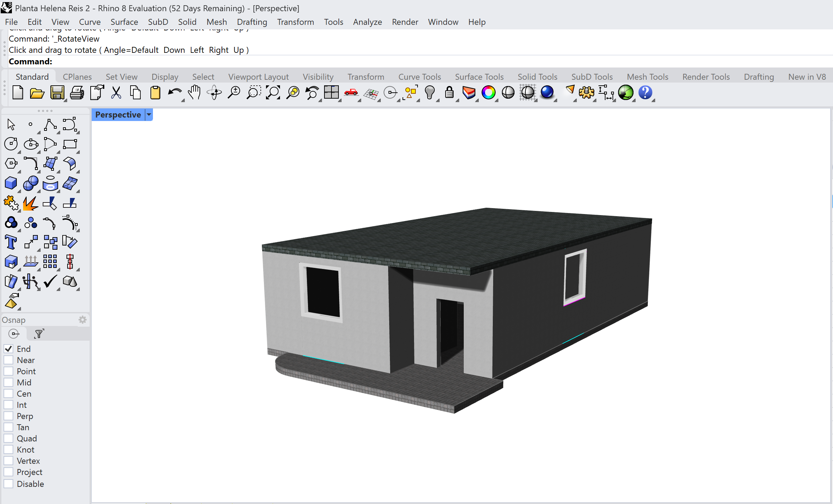833x504 pixels.
Task: Click the Osnap filter funnel icon
Action: pyautogui.click(x=39, y=334)
